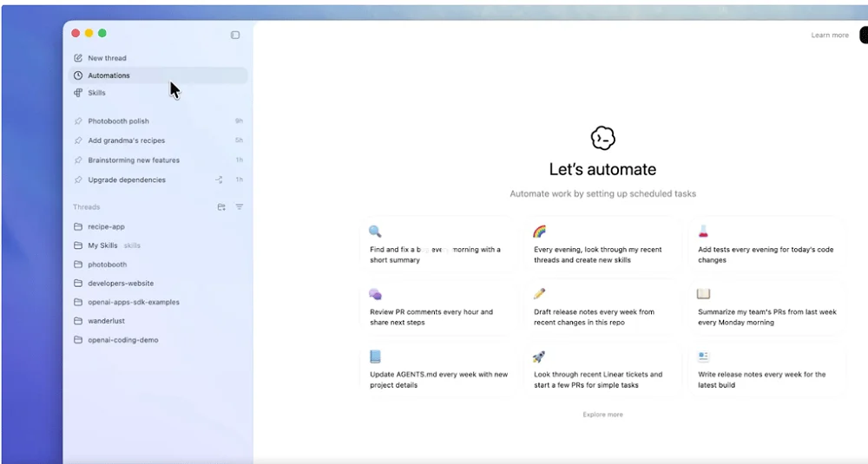Expand the developers-website project

[158, 283]
